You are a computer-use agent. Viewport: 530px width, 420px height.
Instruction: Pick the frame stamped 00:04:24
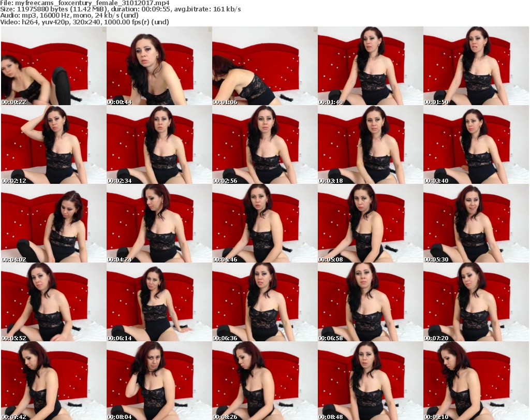[159, 223]
